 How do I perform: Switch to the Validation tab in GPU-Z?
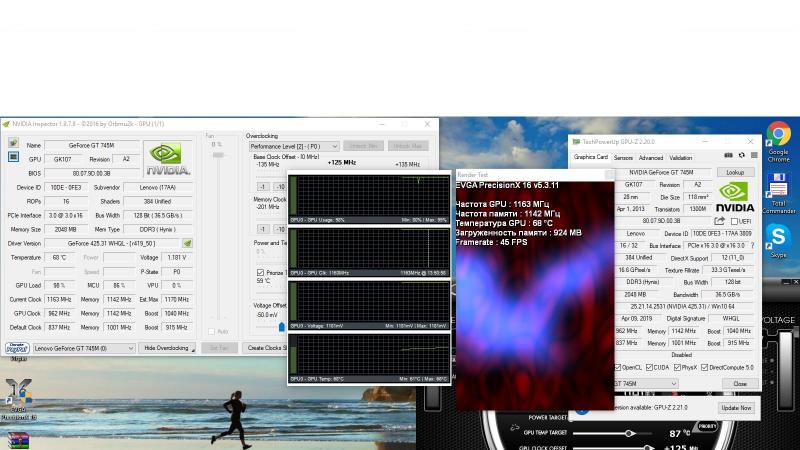(x=681, y=158)
